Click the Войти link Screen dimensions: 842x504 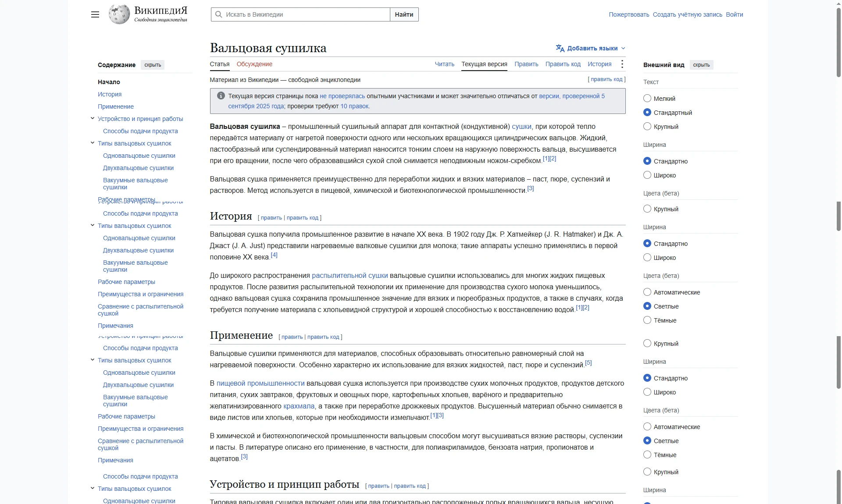(x=734, y=14)
